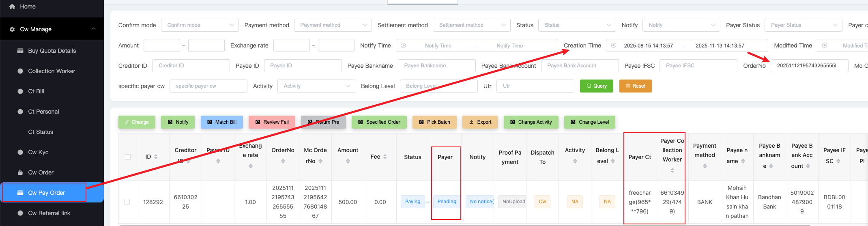
Task: Open the Payer Status dropdown
Action: [x=803, y=25]
